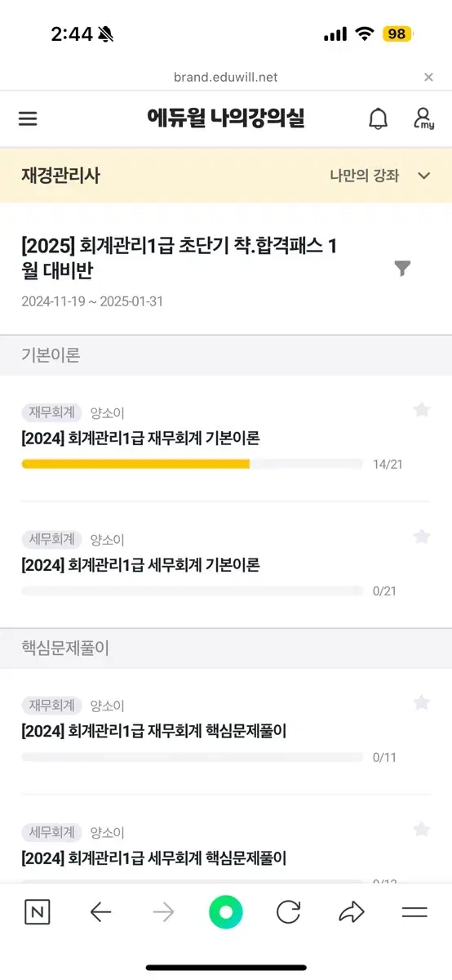Select the 기본이론 section header
This screenshot has width=452, height=980.
51,355
